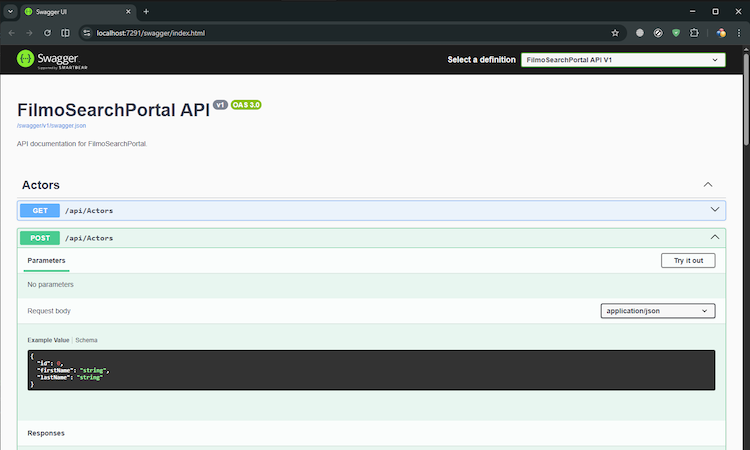Switch to Example Value view
The width and height of the screenshot is (750, 450).
[x=48, y=340]
